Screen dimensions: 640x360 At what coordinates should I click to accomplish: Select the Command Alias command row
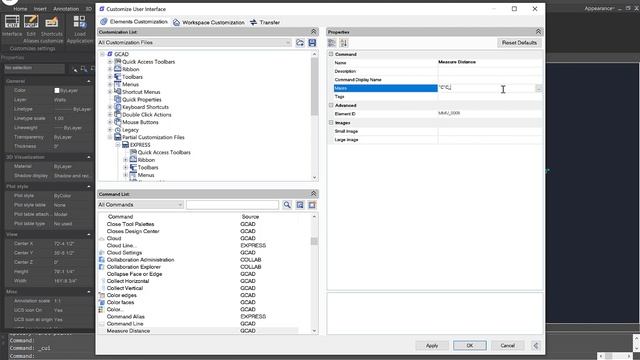click(125, 316)
